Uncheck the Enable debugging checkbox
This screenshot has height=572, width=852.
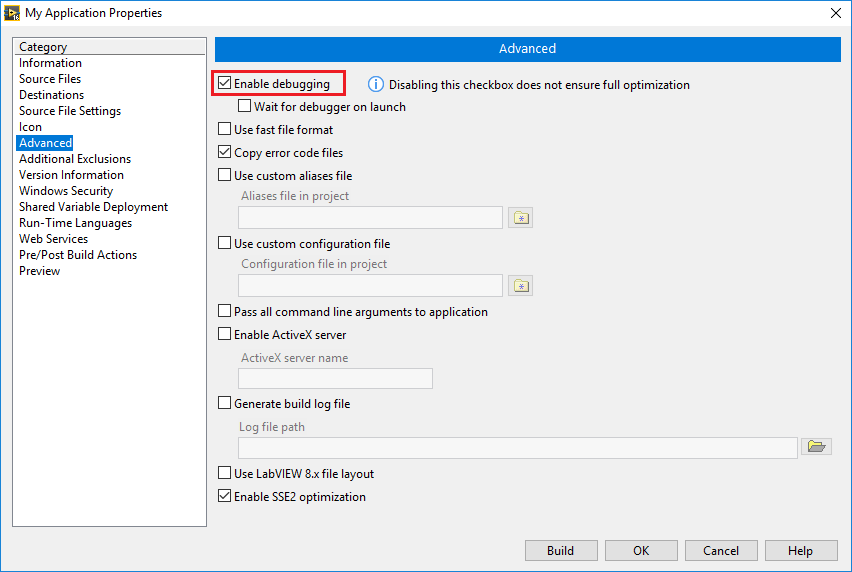tap(225, 84)
